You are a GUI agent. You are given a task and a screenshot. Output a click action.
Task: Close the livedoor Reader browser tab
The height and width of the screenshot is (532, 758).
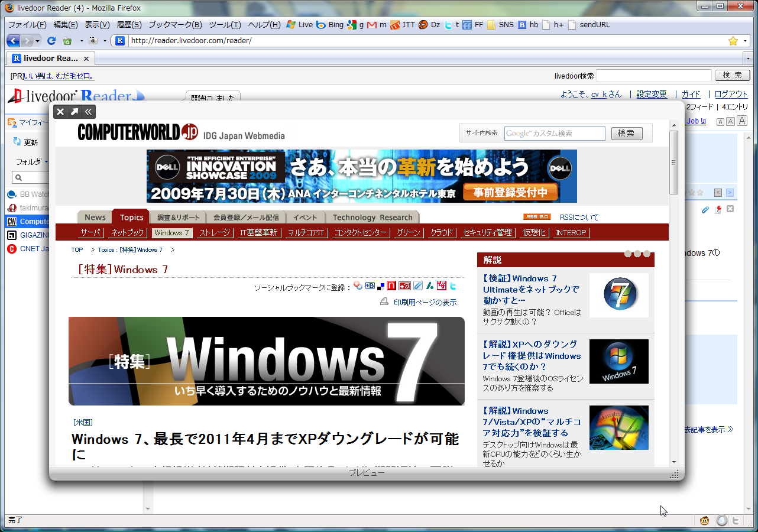[86, 59]
